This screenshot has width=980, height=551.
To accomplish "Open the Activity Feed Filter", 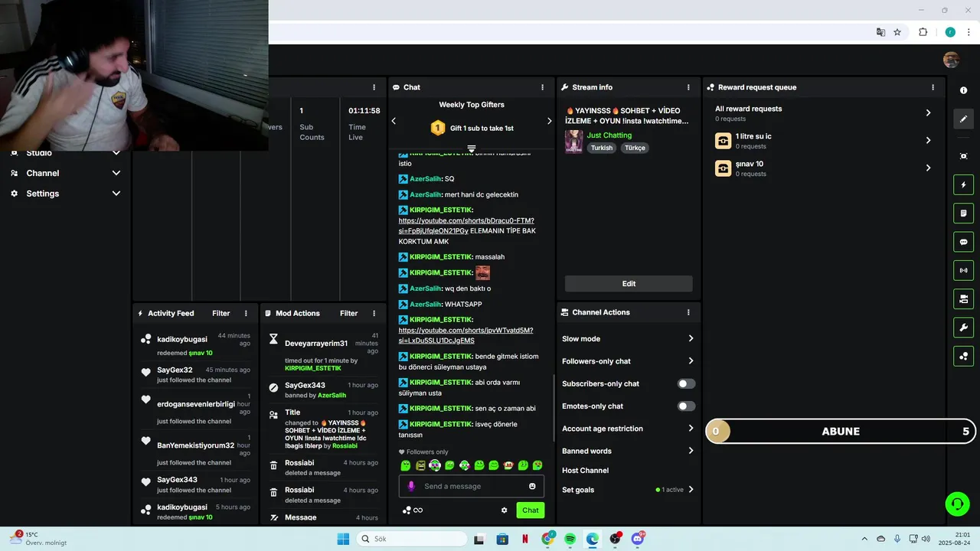I will (220, 313).
